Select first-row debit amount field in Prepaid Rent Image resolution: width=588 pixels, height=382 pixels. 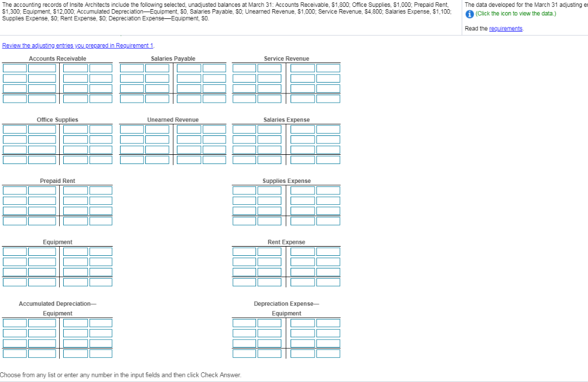(42, 190)
